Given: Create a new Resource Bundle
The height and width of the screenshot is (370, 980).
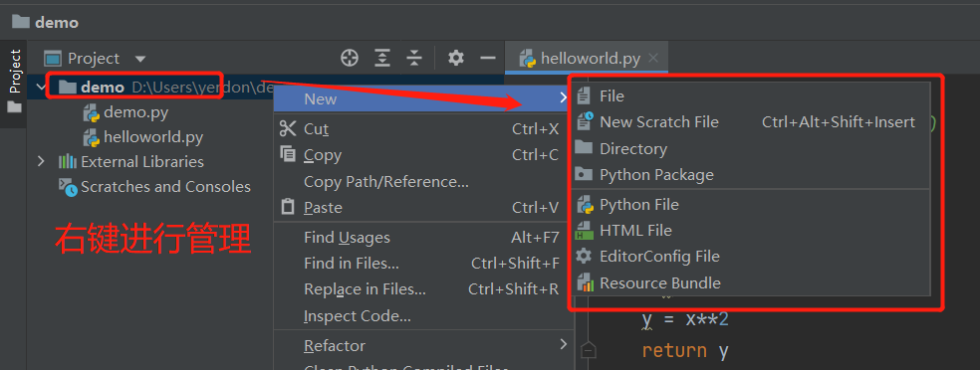Looking at the screenshot, I should (x=751, y=282).
